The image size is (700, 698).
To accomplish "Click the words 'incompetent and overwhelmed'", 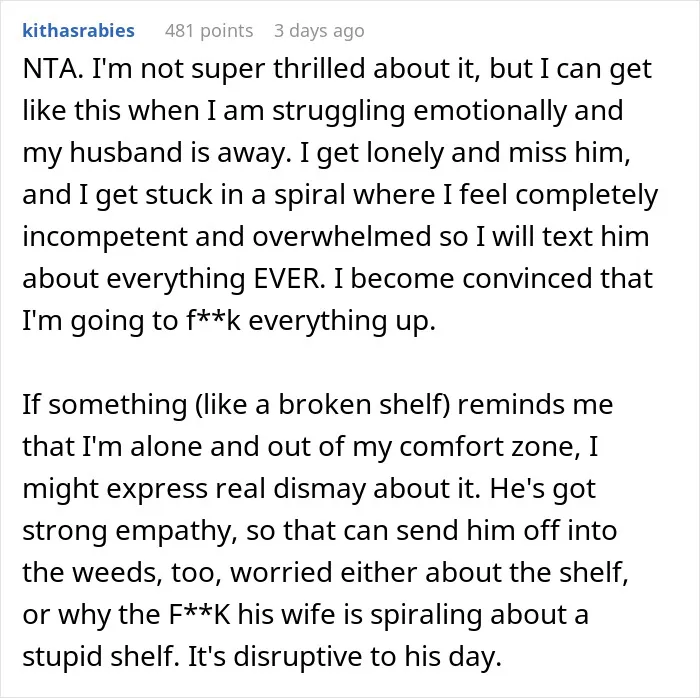I will coord(227,237).
